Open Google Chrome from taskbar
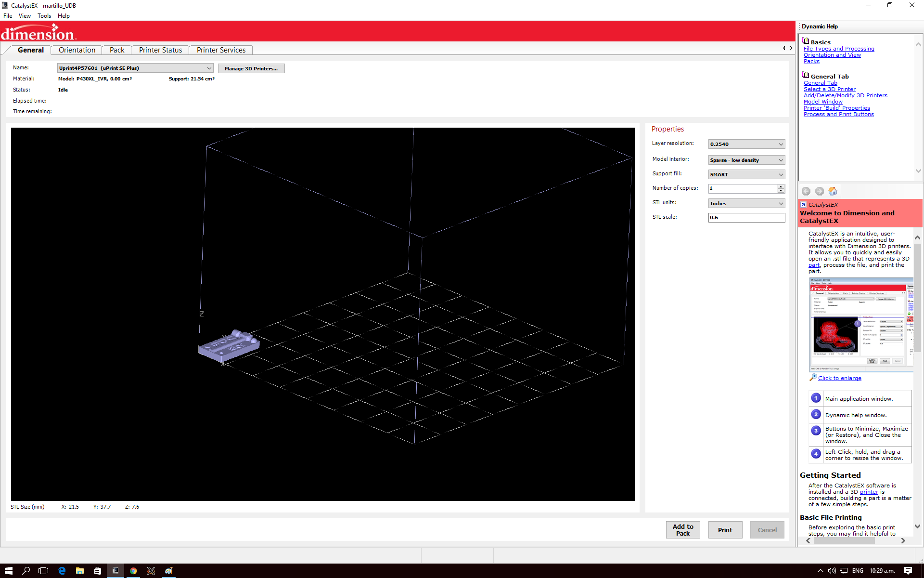Viewport: 924px width, 578px height. (x=133, y=571)
